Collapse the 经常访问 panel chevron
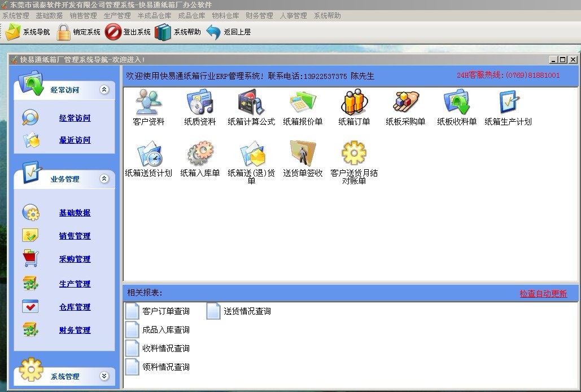 click(x=104, y=90)
